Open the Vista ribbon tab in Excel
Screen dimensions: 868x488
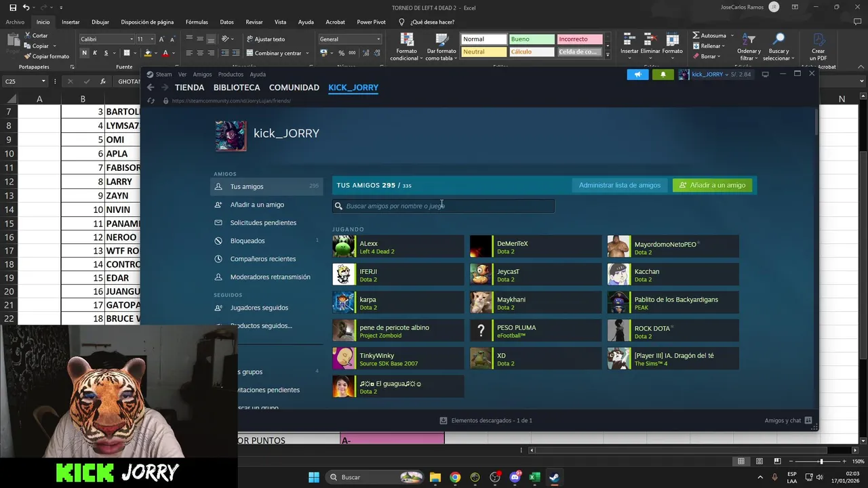280,22
